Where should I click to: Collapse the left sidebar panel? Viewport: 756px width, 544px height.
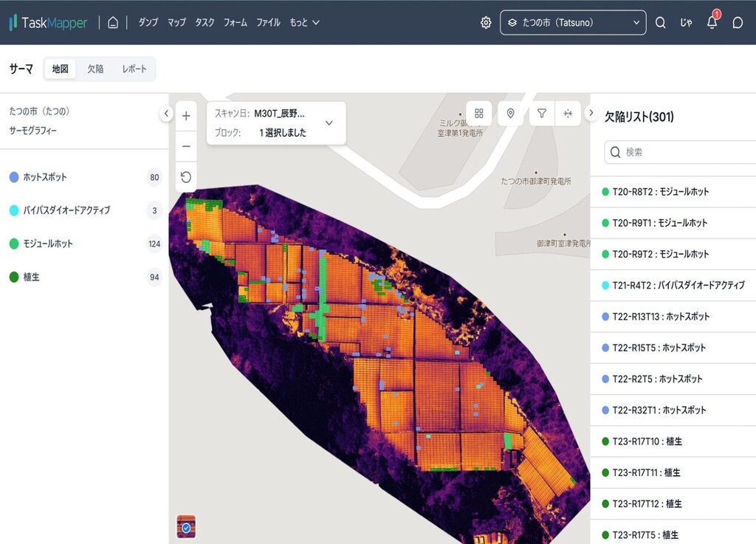[167, 114]
